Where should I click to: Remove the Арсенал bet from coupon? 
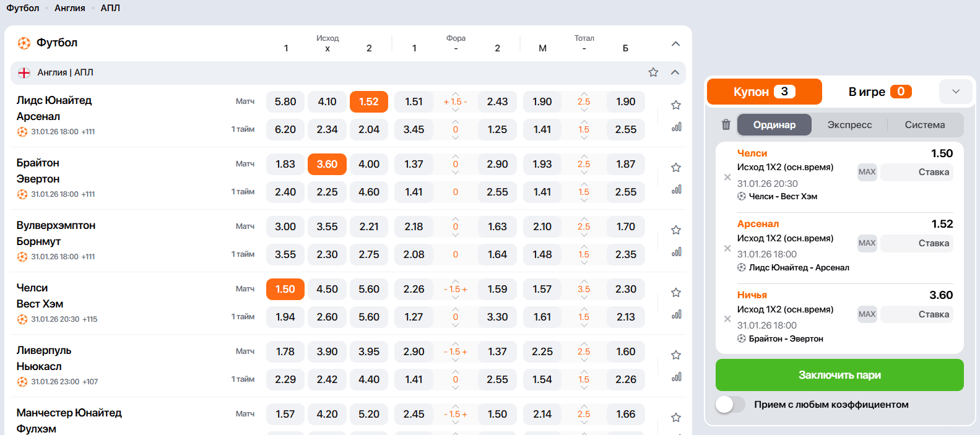727,248
